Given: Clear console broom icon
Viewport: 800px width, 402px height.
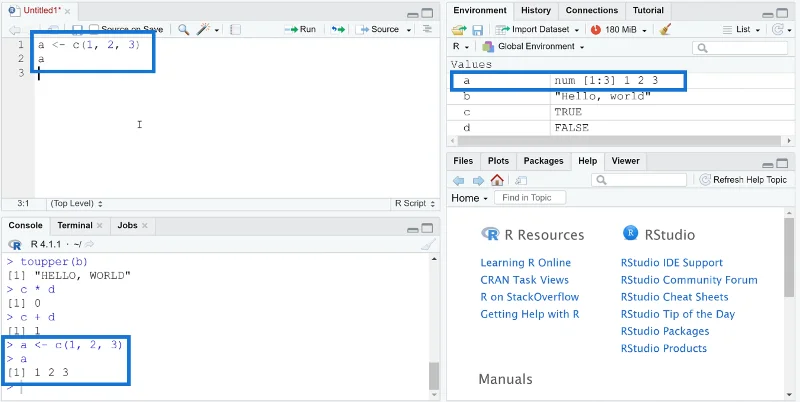Looking at the screenshot, I should tap(428, 244).
